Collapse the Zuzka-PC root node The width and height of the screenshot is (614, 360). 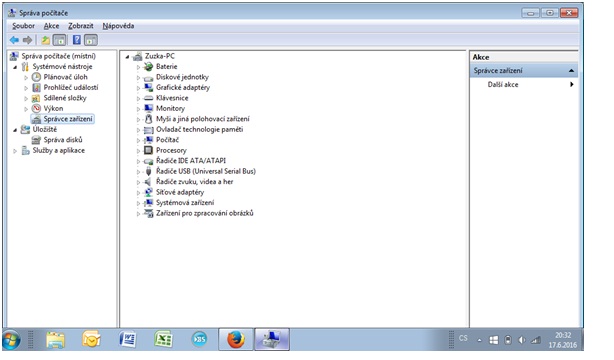tap(127, 57)
